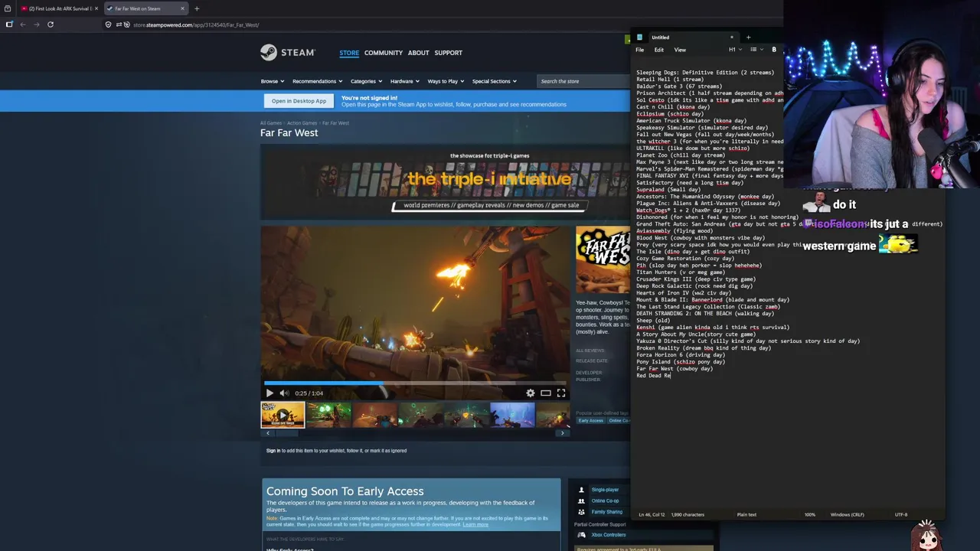The height and width of the screenshot is (551, 980).
Task: Add a new tab in Notepad
Action: [748, 37]
